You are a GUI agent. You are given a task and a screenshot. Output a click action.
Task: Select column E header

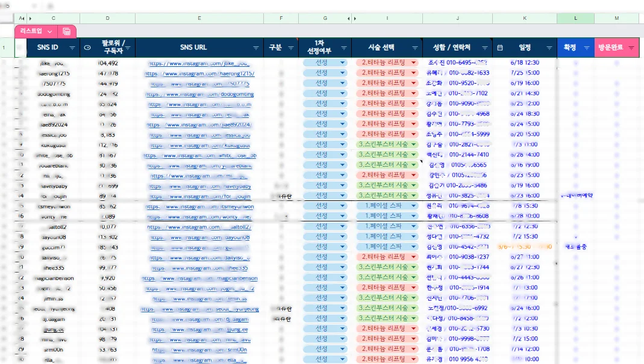[x=199, y=19]
